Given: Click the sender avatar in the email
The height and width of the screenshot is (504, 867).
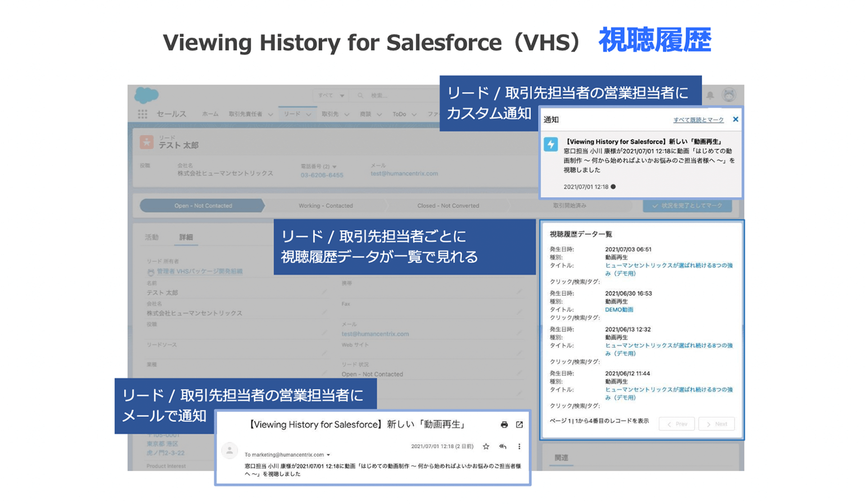Looking at the screenshot, I should coord(229,450).
